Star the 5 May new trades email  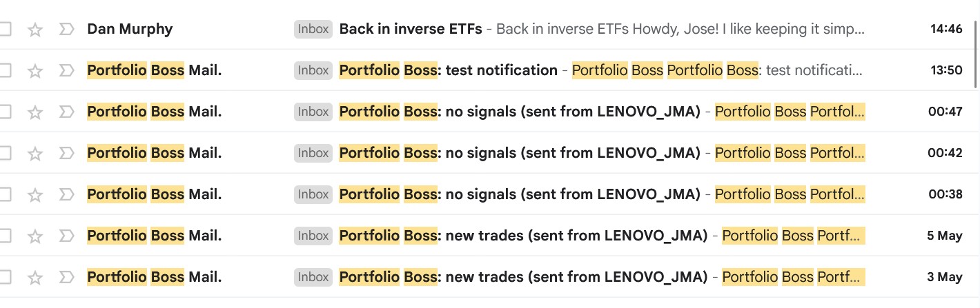(x=35, y=236)
